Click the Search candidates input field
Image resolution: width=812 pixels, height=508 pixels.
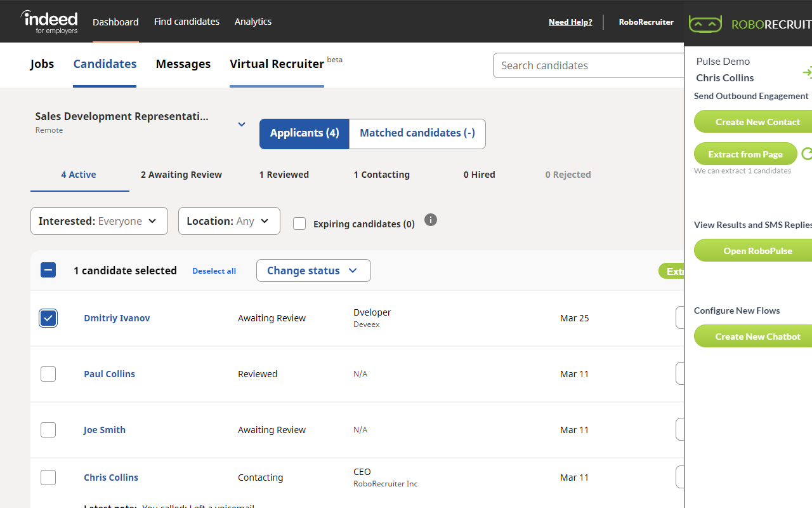(x=589, y=65)
